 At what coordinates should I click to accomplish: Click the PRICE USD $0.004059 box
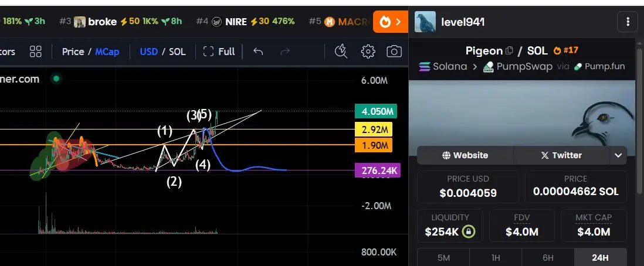coord(468,187)
